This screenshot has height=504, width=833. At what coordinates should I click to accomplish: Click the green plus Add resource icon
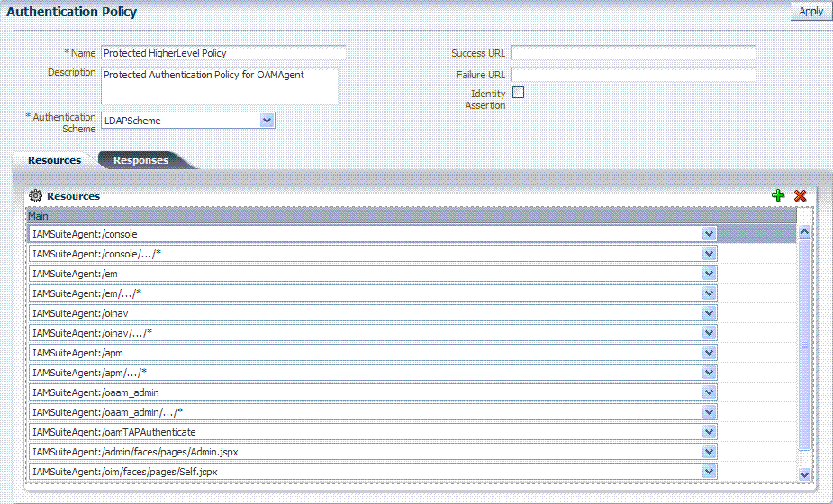pyautogui.click(x=778, y=195)
